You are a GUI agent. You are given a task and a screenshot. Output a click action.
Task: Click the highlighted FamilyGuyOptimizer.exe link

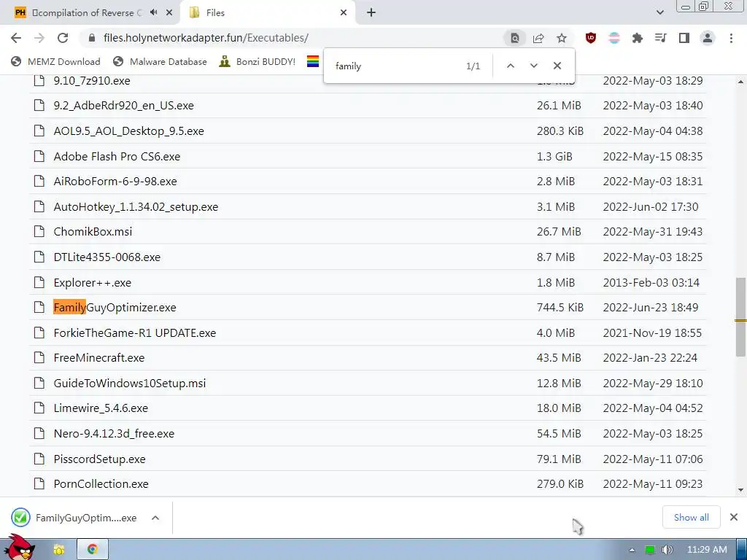(x=115, y=308)
